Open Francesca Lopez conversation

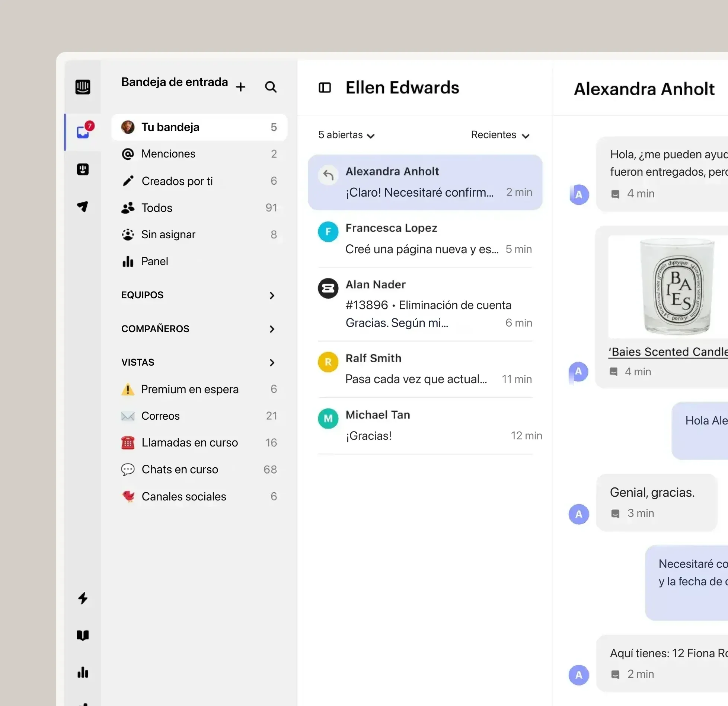(x=425, y=239)
